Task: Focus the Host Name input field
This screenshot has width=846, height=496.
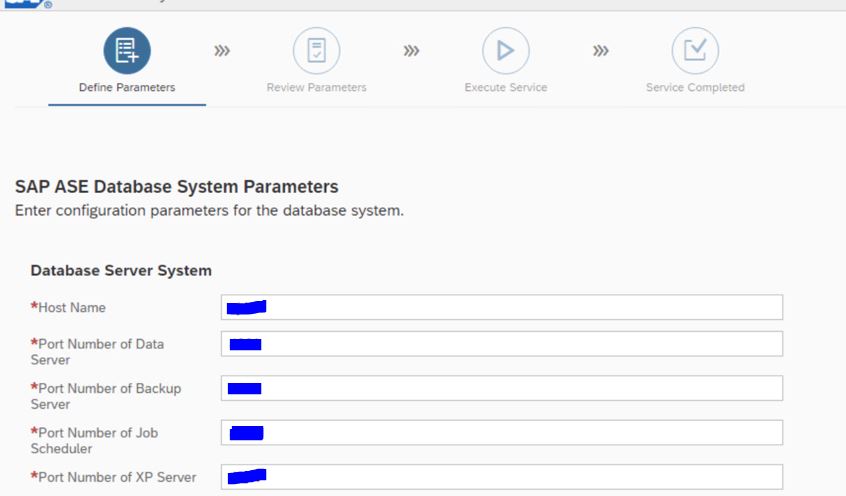Action: click(502, 307)
